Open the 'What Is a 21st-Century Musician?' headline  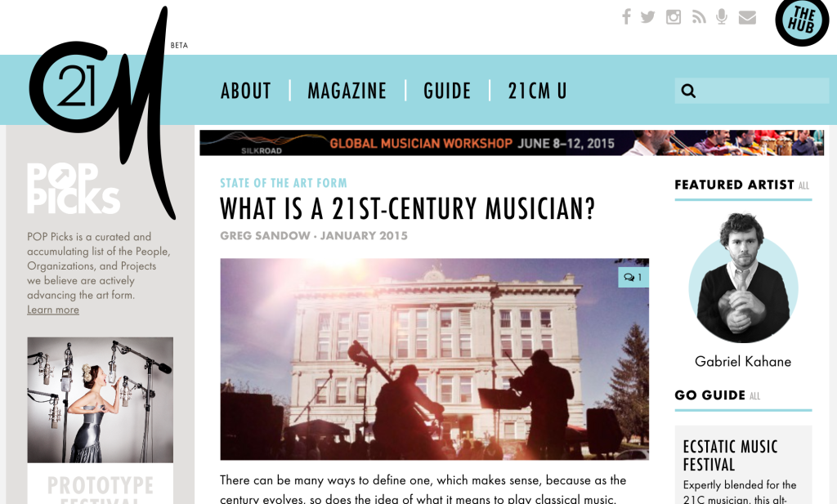(x=407, y=208)
